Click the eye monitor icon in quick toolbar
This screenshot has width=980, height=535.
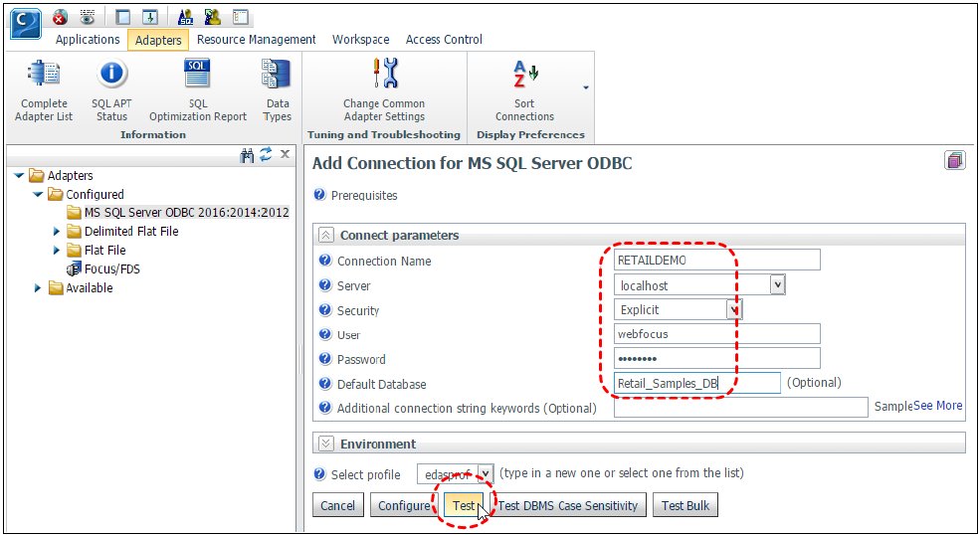click(88, 18)
